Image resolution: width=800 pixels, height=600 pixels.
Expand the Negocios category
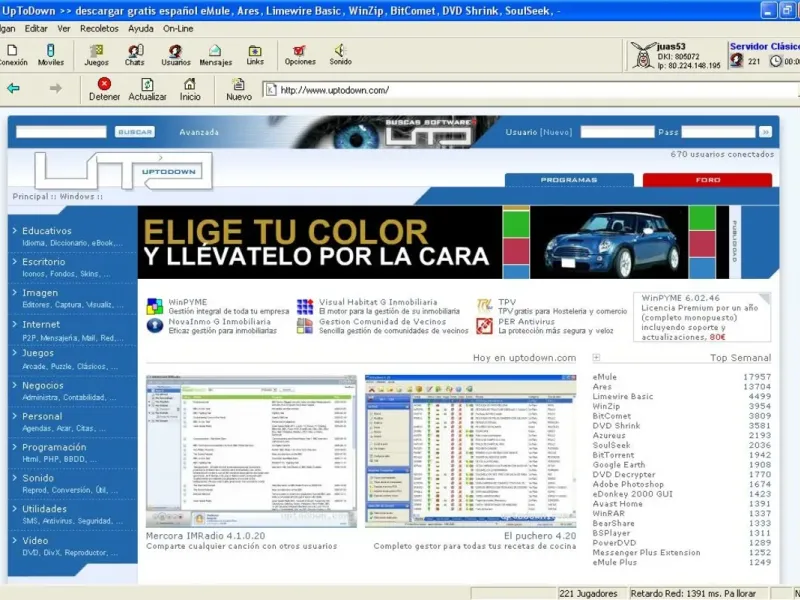click(x=43, y=385)
